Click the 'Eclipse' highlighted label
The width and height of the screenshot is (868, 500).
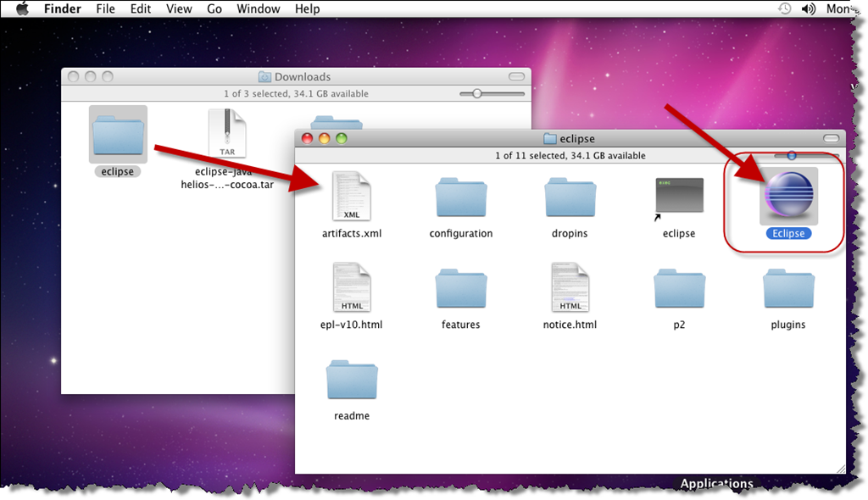pyautogui.click(x=788, y=234)
